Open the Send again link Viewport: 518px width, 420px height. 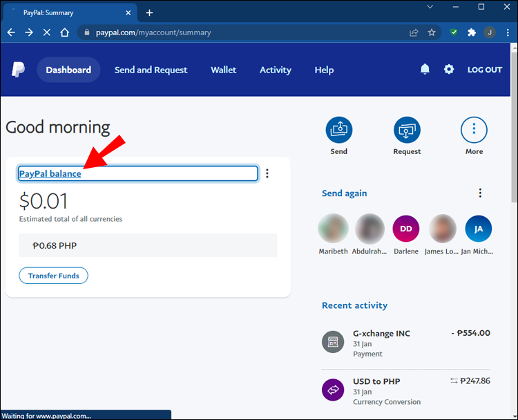click(x=344, y=193)
